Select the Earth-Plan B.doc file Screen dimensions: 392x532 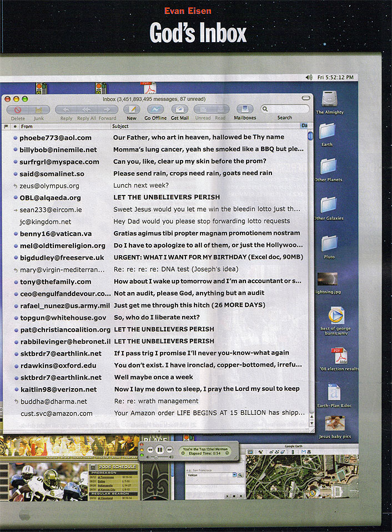[x=334, y=393]
